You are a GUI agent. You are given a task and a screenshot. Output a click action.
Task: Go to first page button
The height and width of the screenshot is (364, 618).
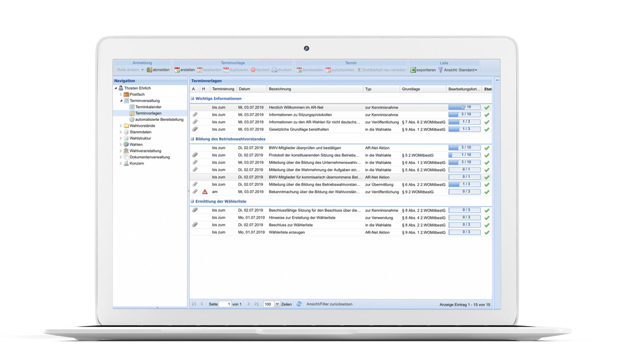click(194, 304)
